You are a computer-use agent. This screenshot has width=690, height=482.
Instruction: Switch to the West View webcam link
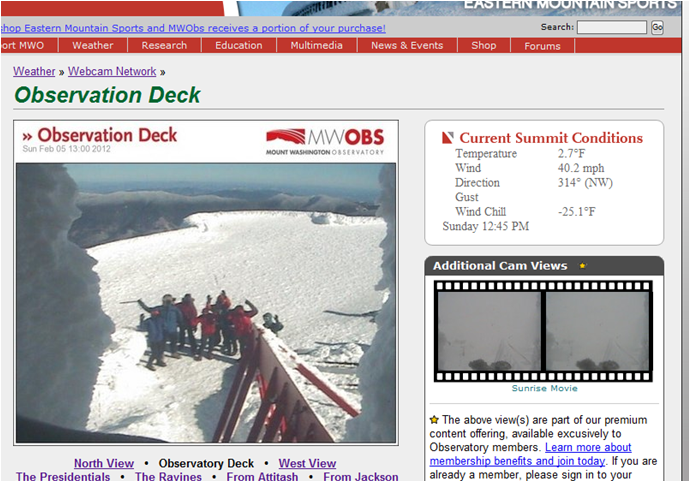(x=307, y=463)
